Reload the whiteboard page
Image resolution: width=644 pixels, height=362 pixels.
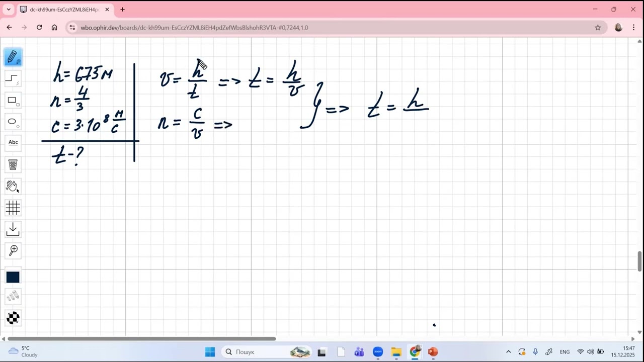[39, 28]
